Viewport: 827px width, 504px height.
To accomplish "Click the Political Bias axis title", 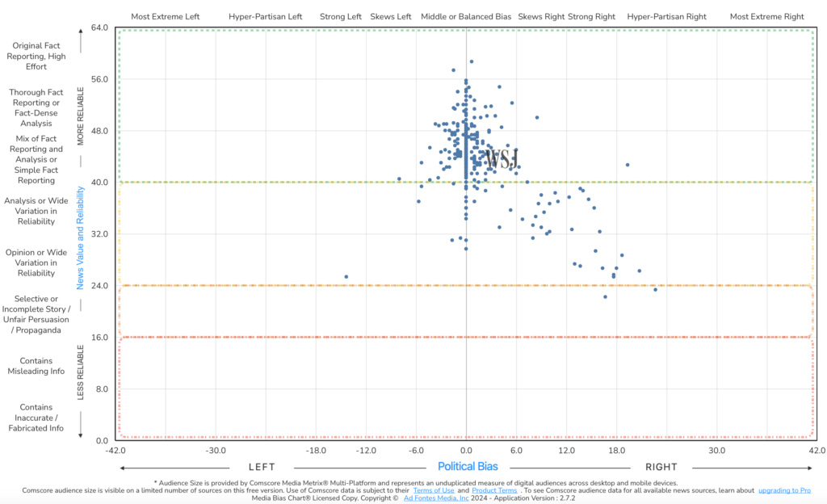I will pyautogui.click(x=468, y=467).
